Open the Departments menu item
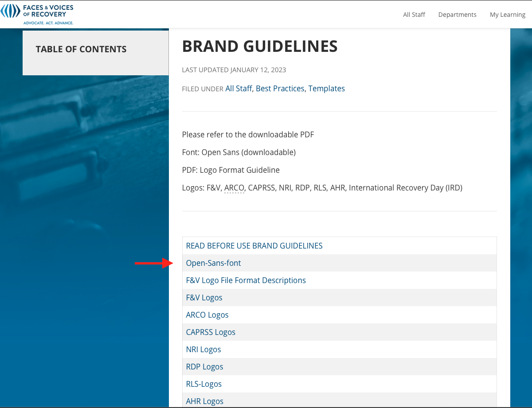The height and width of the screenshot is (408, 532). click(457, 15)
